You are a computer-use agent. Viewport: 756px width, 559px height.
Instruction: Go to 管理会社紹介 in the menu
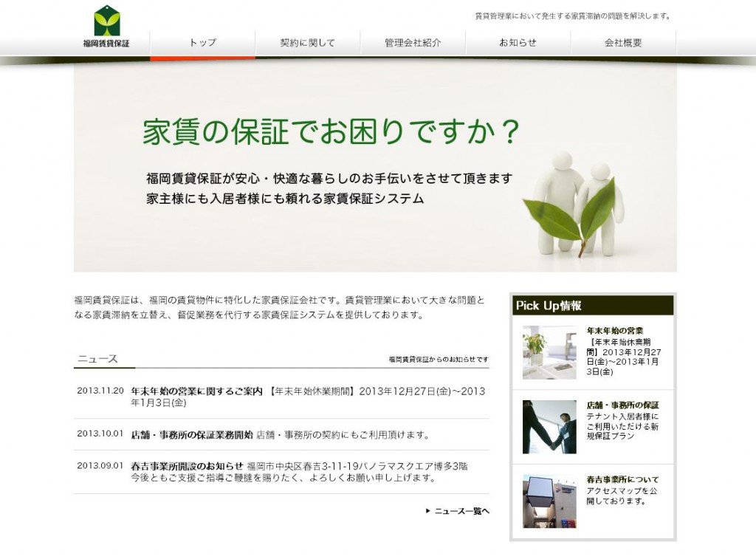pos(413,43)
